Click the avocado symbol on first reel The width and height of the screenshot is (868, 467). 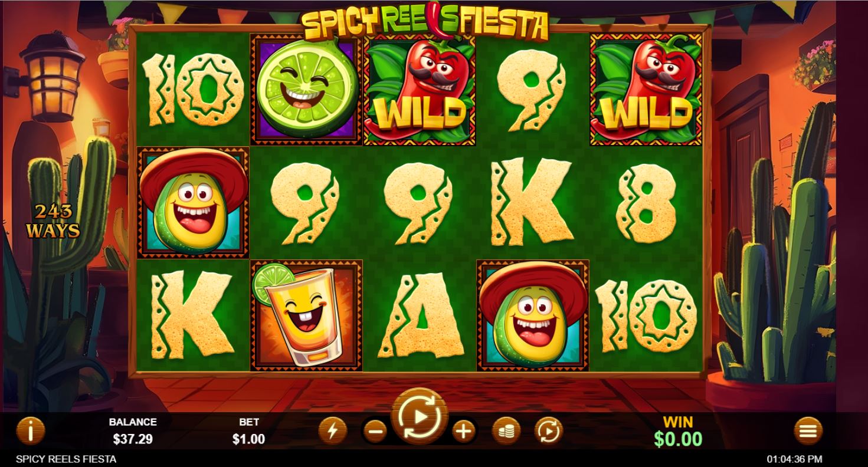[x=193, y=202]
